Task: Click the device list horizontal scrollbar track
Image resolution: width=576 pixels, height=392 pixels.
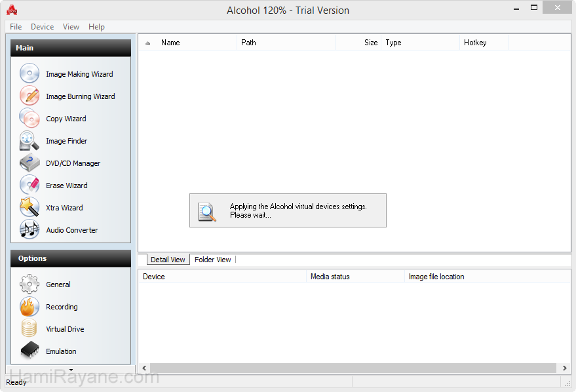Action: point(353,368)
